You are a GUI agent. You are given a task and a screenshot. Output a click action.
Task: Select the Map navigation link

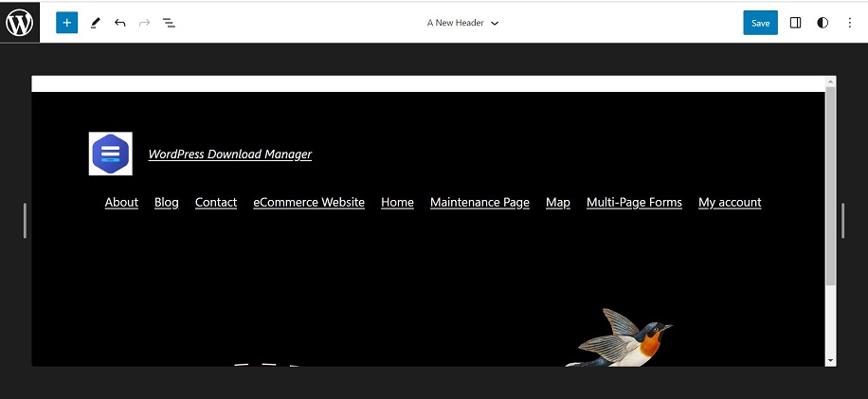(558, 202)
